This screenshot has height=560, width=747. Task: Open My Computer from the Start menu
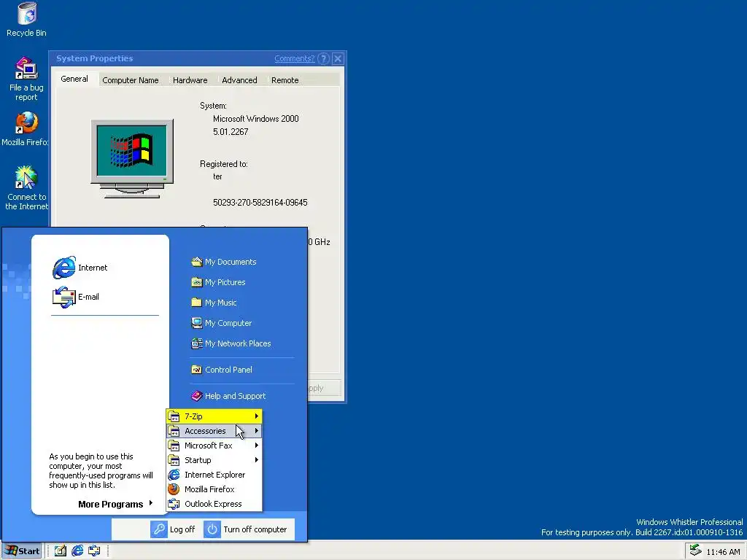click(x=222, y=323)
